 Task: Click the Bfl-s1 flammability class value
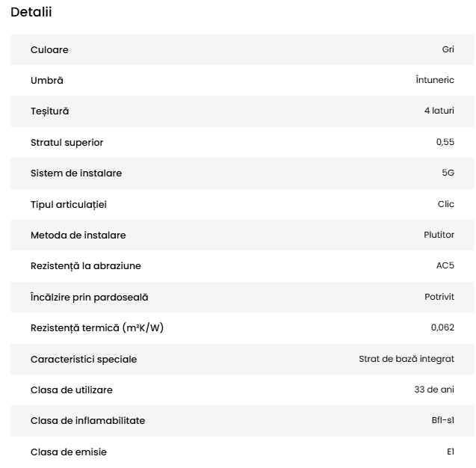[x=442, y=420]
